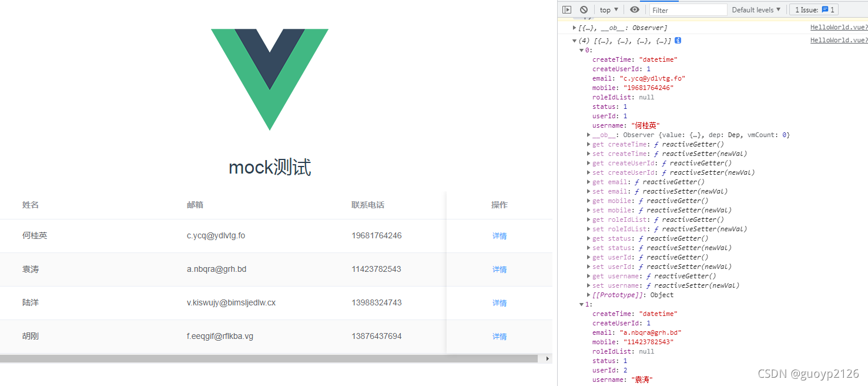Expand the [[Prototype]]: Object entry
The width and height of the screenshot is (868, 386).
[589, 295]
